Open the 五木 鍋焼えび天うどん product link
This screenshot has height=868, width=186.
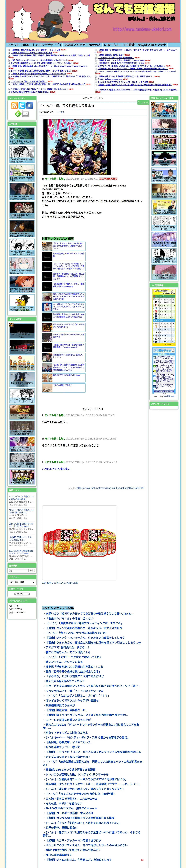pos(60,583)
